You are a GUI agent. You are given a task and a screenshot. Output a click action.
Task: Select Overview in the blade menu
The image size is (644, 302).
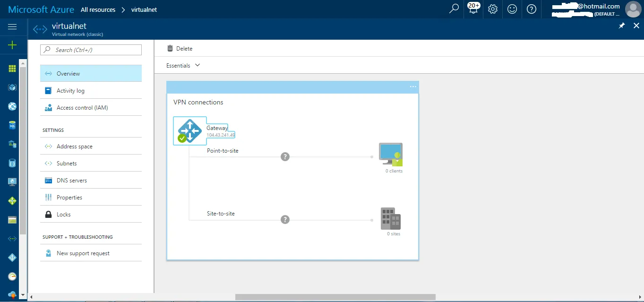coord(91,73)
